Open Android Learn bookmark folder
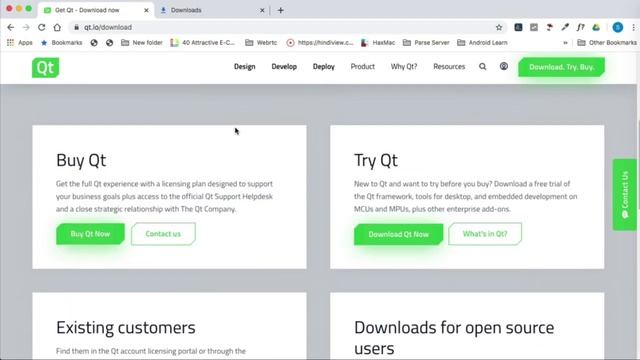 pyautogui.click(x=482, y=42)
